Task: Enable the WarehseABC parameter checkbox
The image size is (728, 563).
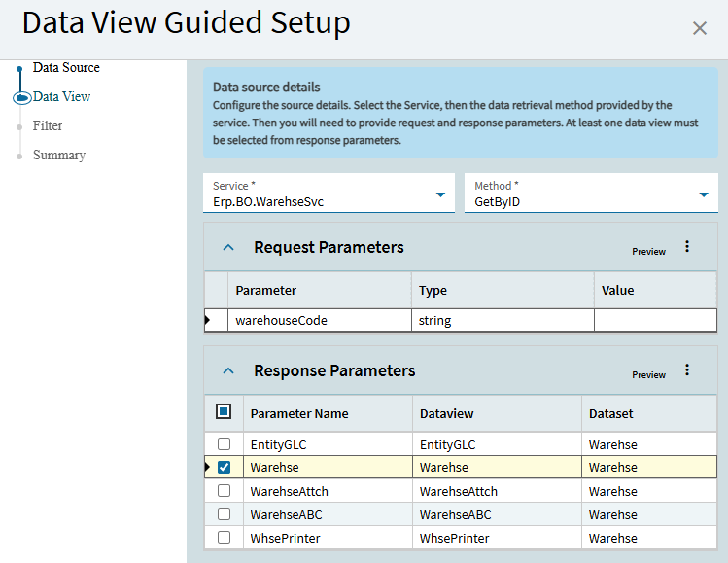Action: click(x=225, y=514)
